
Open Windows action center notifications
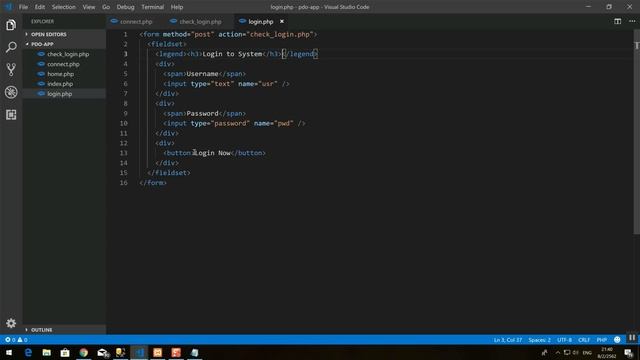[629, 353]
